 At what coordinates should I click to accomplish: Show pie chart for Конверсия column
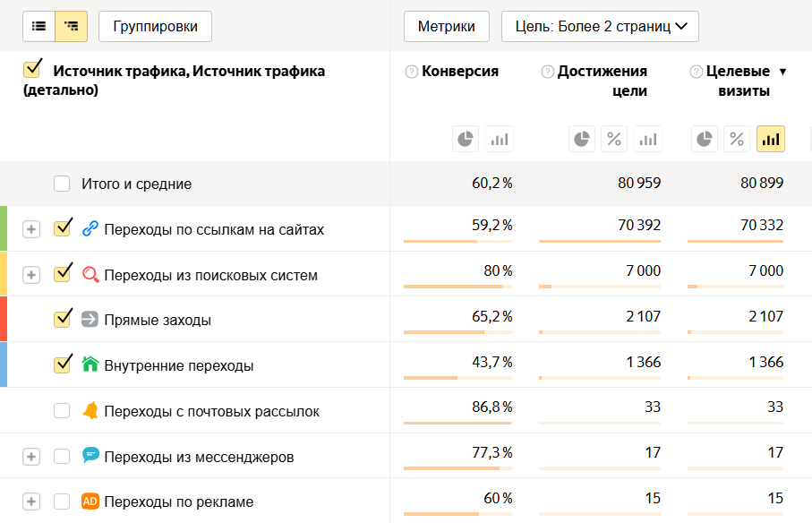466,139
